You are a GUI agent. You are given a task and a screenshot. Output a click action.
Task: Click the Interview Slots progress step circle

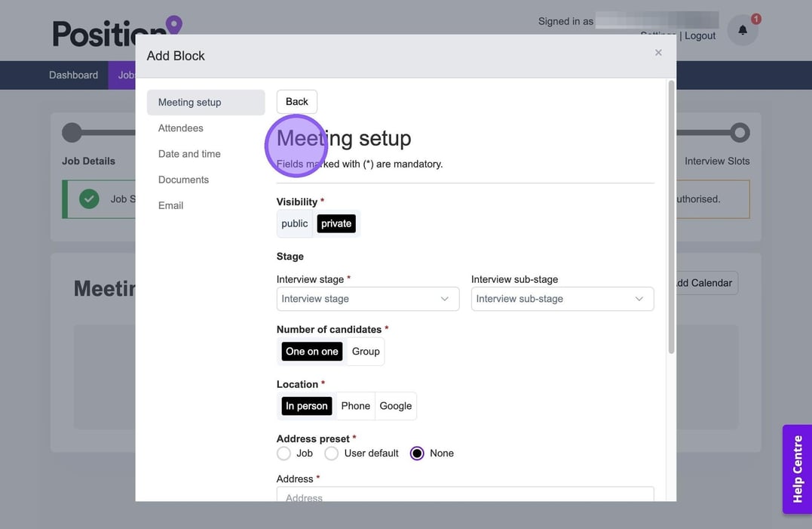[x=740, y=133]
